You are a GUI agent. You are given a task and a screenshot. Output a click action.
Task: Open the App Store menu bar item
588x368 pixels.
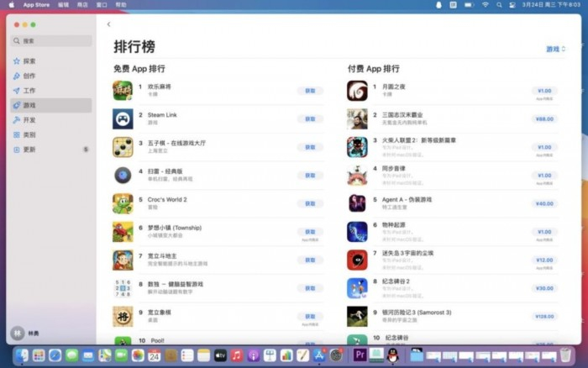point(36,5)
